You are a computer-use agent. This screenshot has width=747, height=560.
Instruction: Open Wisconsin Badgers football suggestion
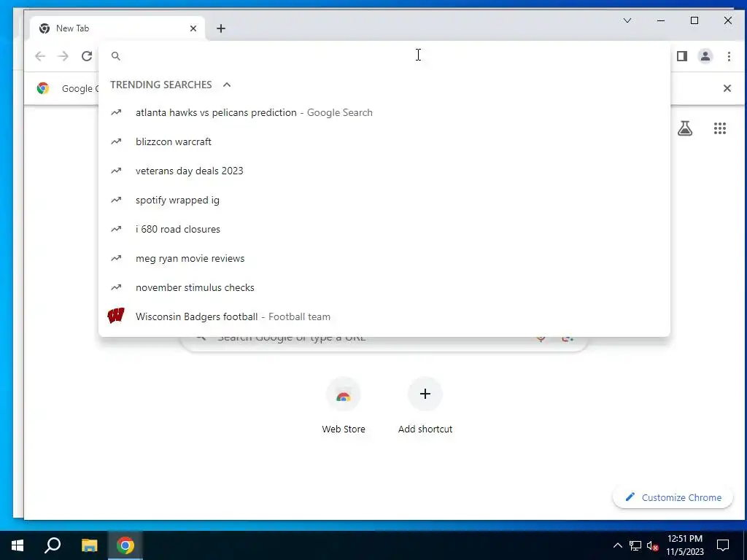click(x=384, y=316)
